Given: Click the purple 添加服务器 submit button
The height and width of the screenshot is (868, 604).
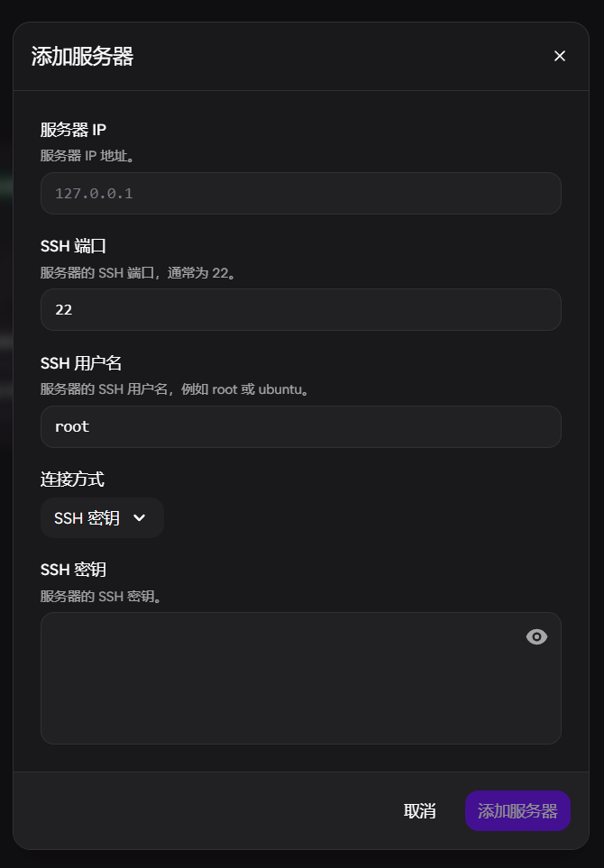Looking at the screenshot, I should (517, 811).
